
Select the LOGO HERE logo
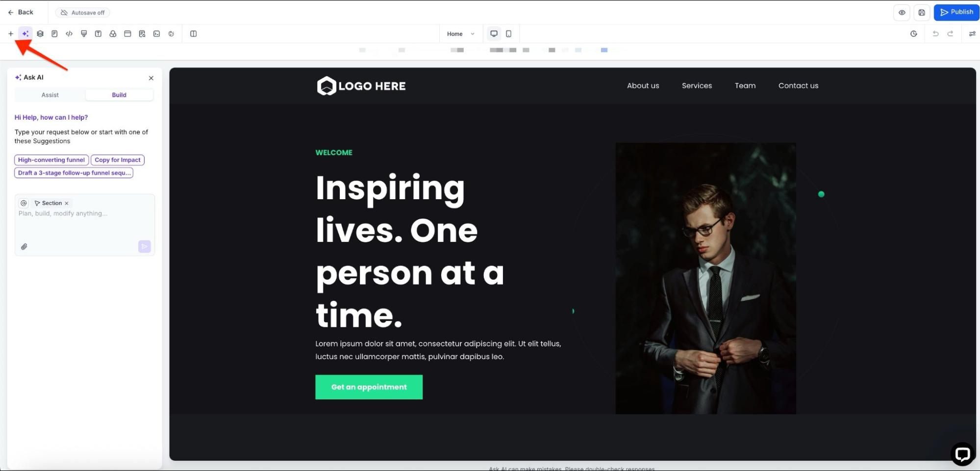tap(361, 86)
